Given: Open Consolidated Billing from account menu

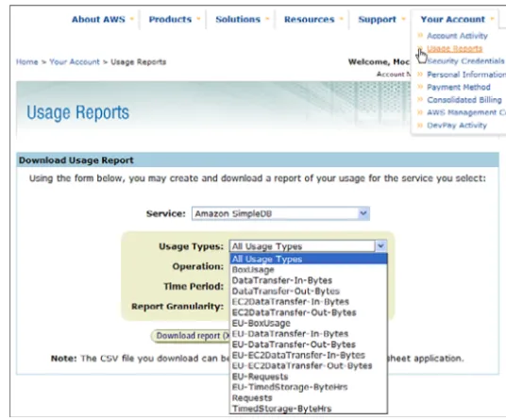Looking at the screenshot, I should click(464, 100).
